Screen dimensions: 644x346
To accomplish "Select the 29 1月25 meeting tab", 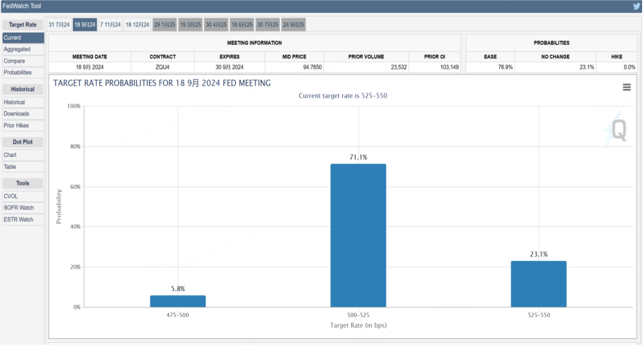I will point(165,24).
